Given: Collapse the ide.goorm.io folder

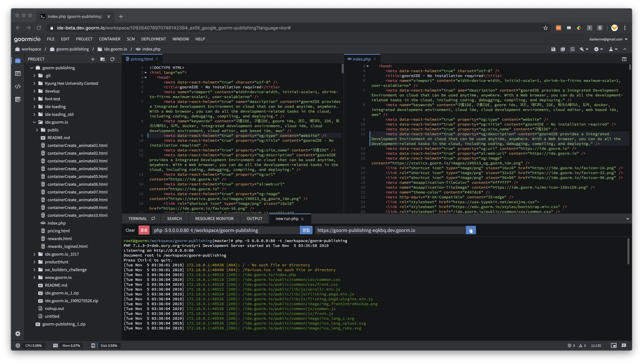Looking at the screenshot, I should (x=34, y=122).
